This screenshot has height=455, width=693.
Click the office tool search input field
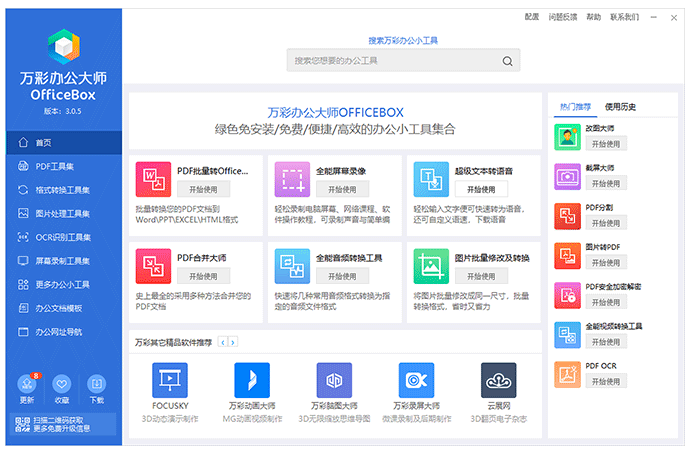click(x=395, y=61)
